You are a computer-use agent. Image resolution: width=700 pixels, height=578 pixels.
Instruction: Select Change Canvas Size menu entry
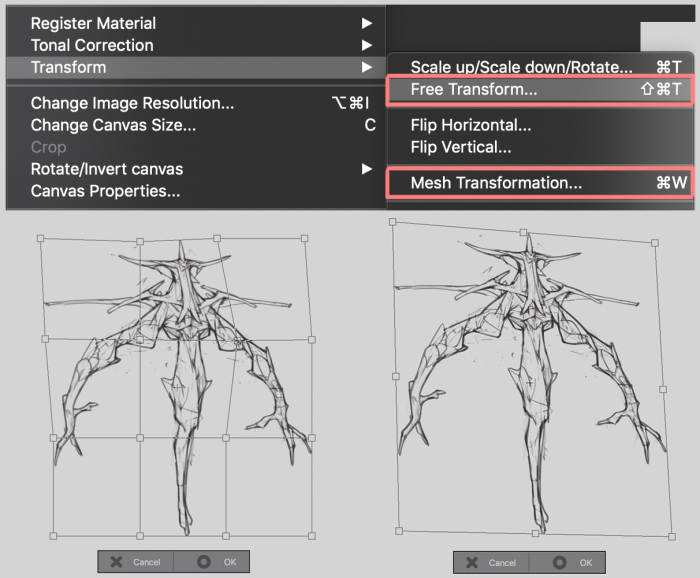(113, 125)
